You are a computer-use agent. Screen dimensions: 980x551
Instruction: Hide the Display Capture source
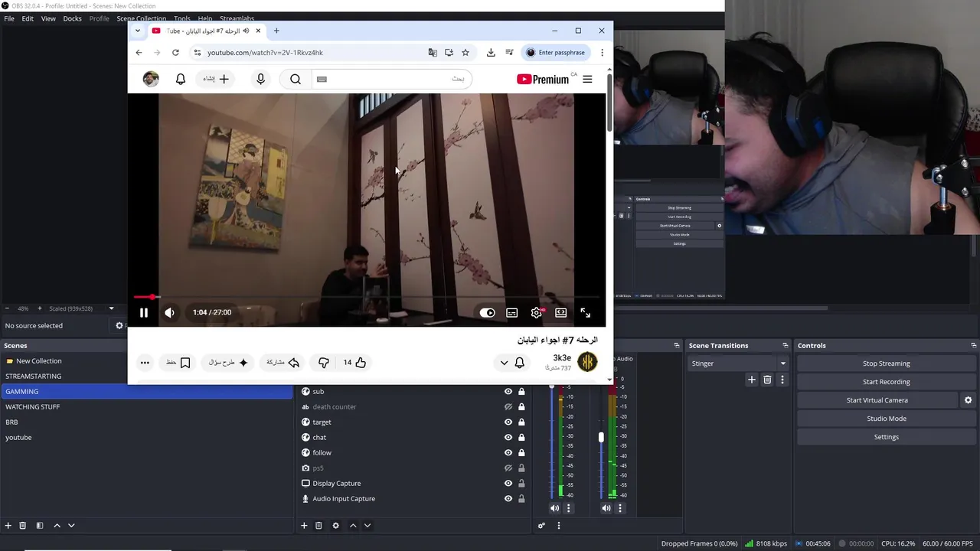pyautogui.click(x=508, y=483)
